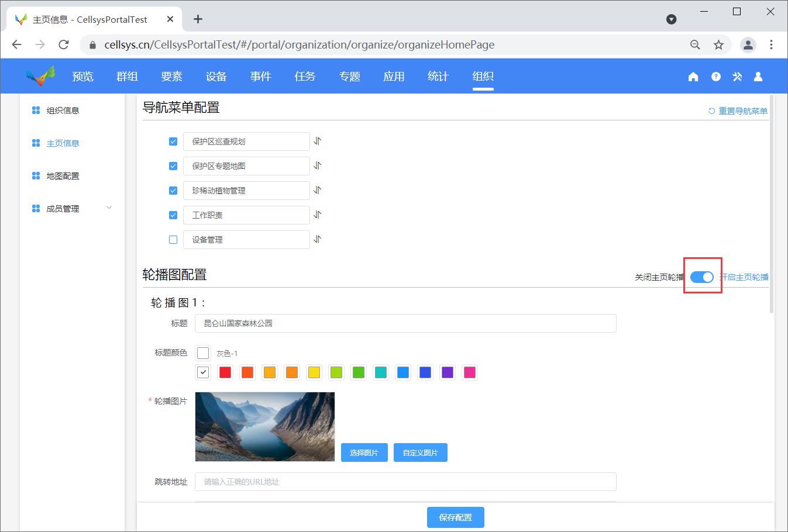Close the 主页信息 browser tab

(170, 19)
